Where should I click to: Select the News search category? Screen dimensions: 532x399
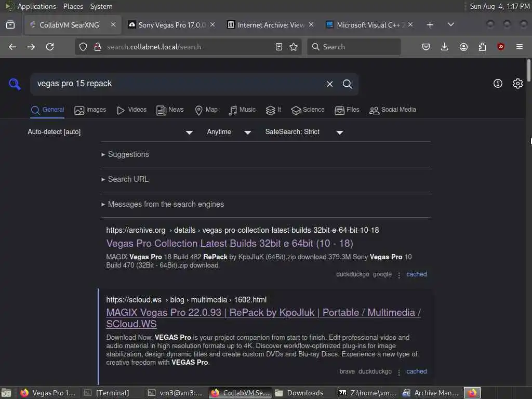(x=170, y=110)
